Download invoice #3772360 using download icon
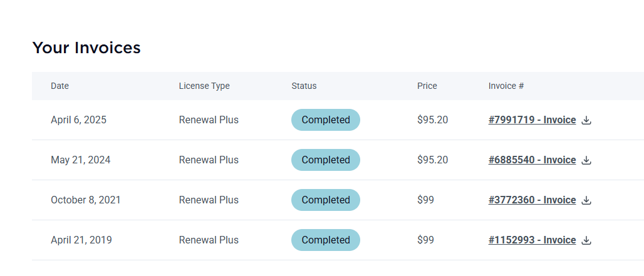Viewport: 644px width, 276px height. point(586,200)
